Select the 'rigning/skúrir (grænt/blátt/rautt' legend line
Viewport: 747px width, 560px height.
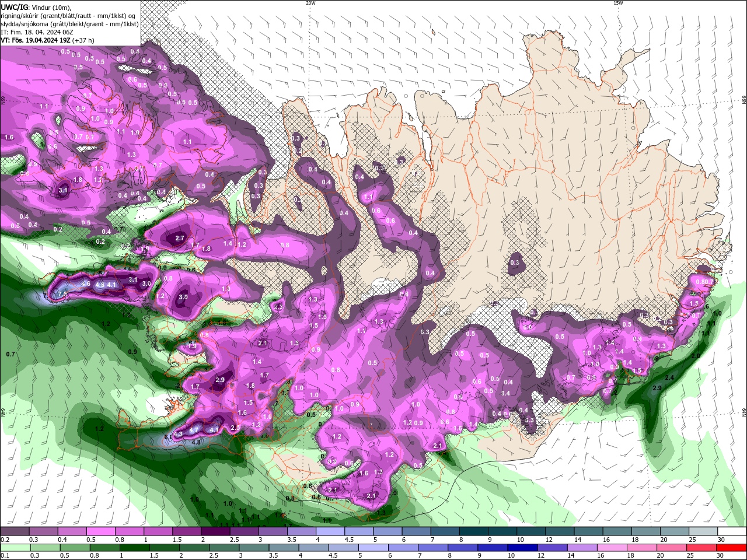click(69, 16)
